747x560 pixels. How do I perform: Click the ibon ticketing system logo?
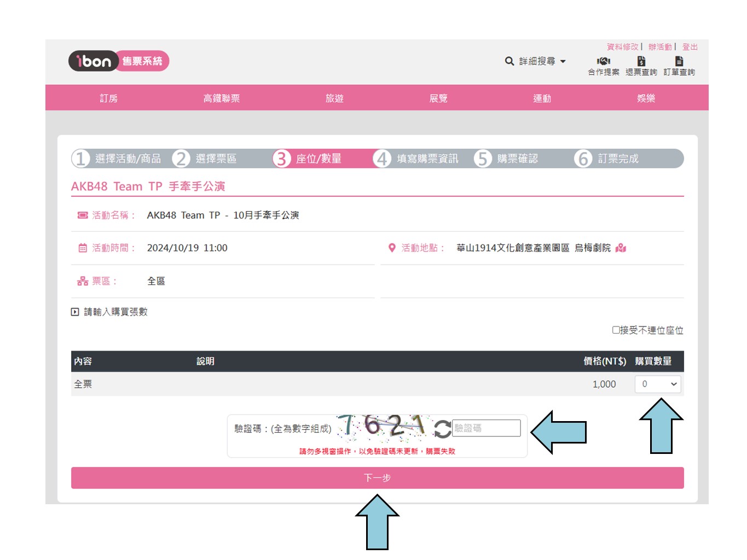pyautogui.click(x=118, y=61)
